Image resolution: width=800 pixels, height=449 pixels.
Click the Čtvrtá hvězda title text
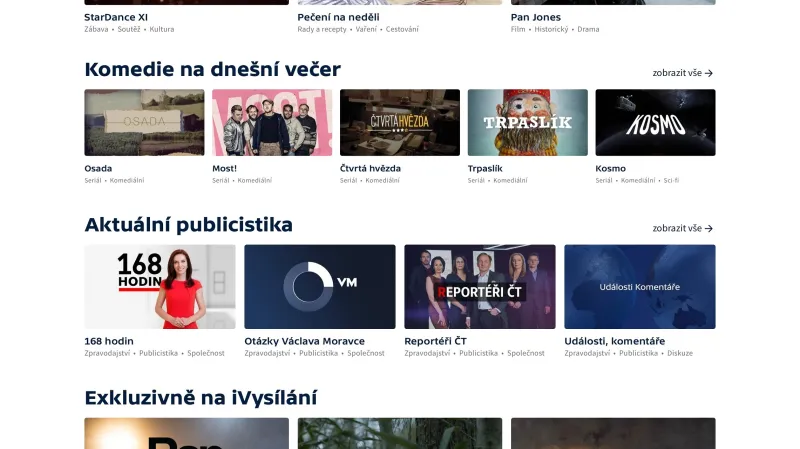pyautogui.click(x=370, y=168)
